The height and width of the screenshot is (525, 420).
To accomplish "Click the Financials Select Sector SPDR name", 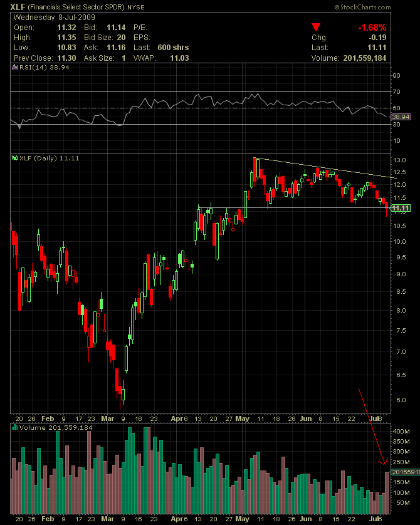I will [x=76, y=8].
